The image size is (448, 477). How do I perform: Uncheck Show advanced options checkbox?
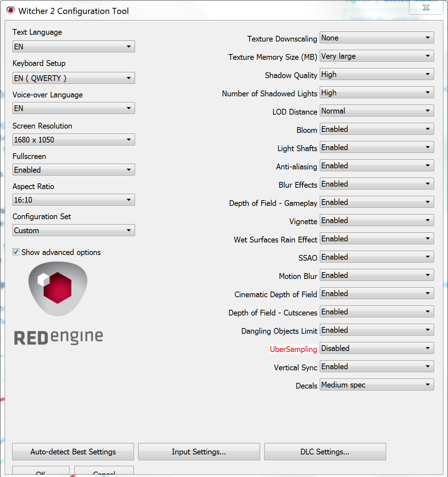[x=16, y=252]
